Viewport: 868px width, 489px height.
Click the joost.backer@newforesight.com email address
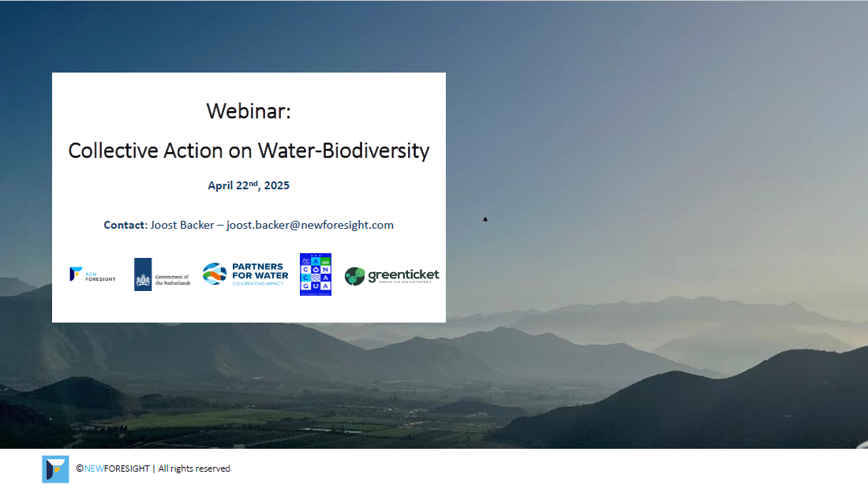click(310, 225)
